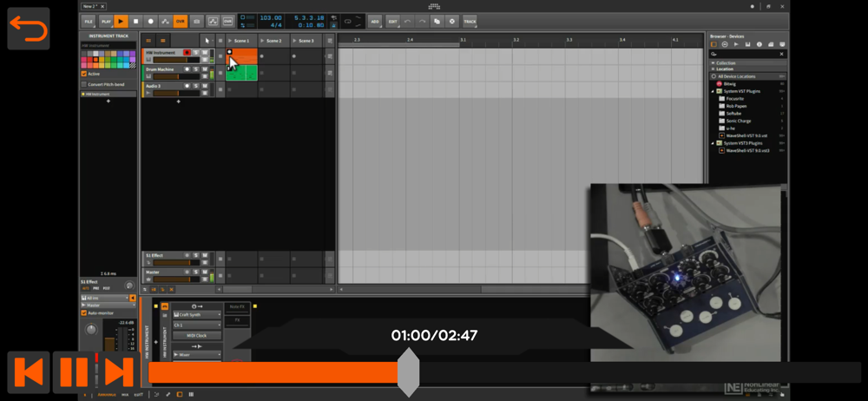Screen dimensions: 868x401
Task: Open the All ins input dropdown
Action: pos(105,298)
